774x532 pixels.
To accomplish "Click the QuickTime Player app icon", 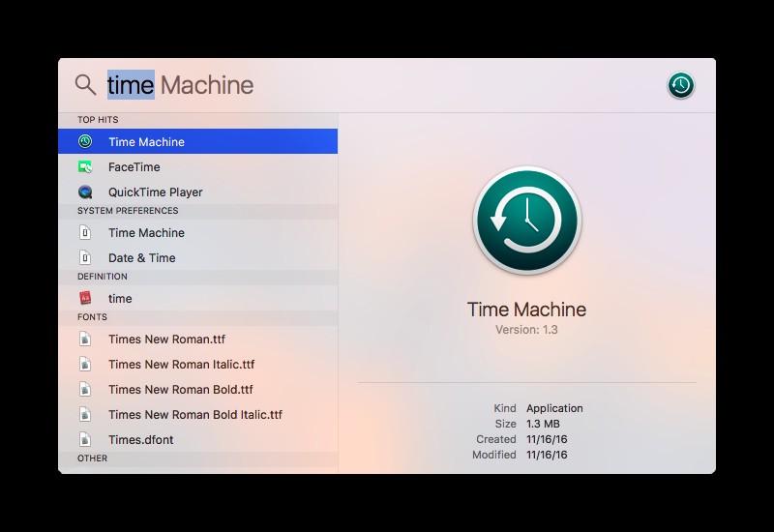I will pyautogui.click(x=85, y=192).
